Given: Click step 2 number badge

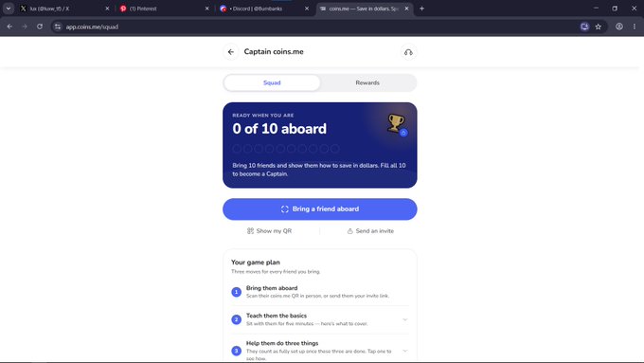Looking at the screenshot, I should coord(236,319).
